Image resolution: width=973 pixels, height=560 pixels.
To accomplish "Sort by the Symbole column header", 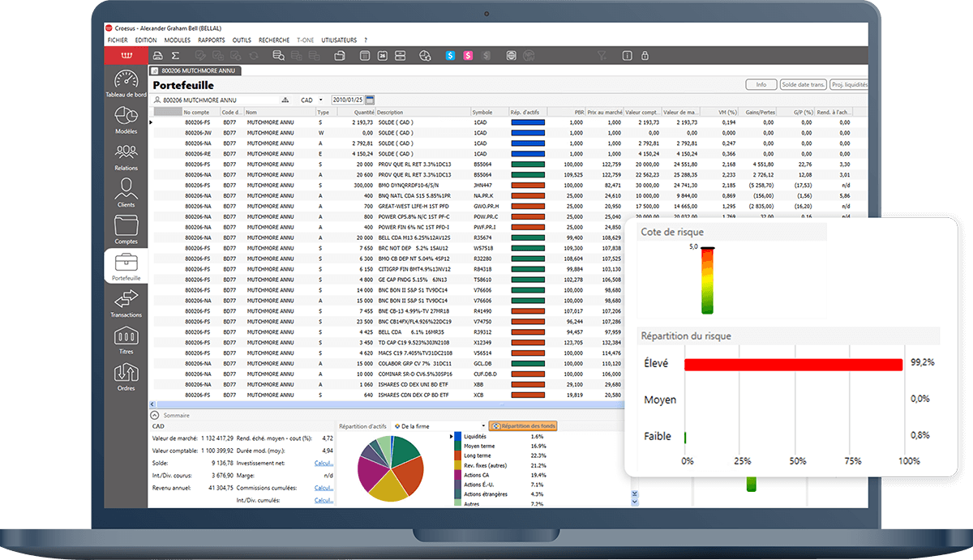I will (489, 113).
